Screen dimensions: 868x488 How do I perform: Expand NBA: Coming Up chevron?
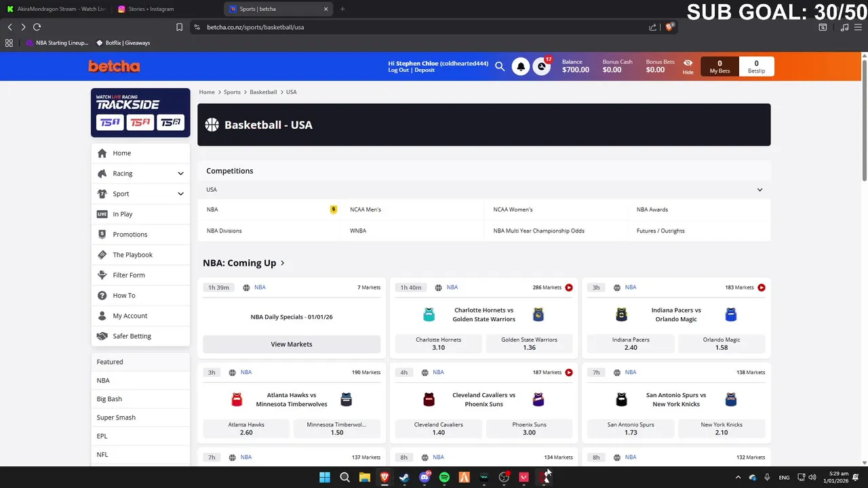coord(282,263)
